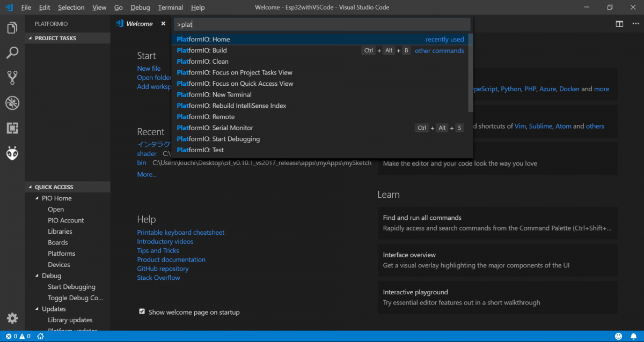
Task: Open the Search view in activity bar
Action: tap(12, 53)
